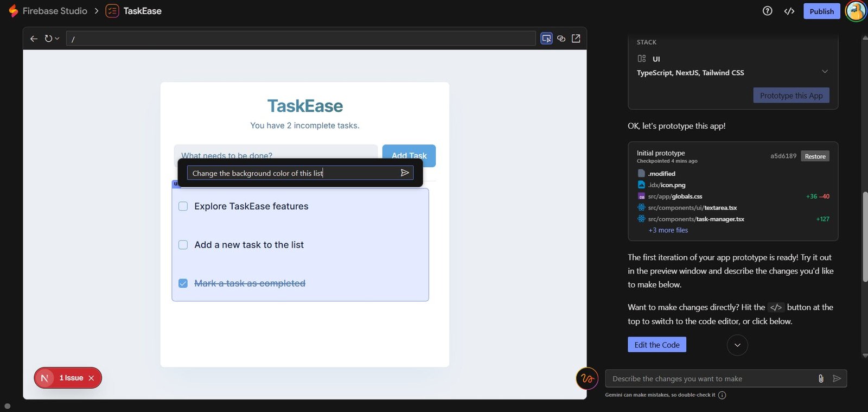The image size is (868, 412).
Task: Open the reload options dropdown arrow
Action: (x=57, y=39)
